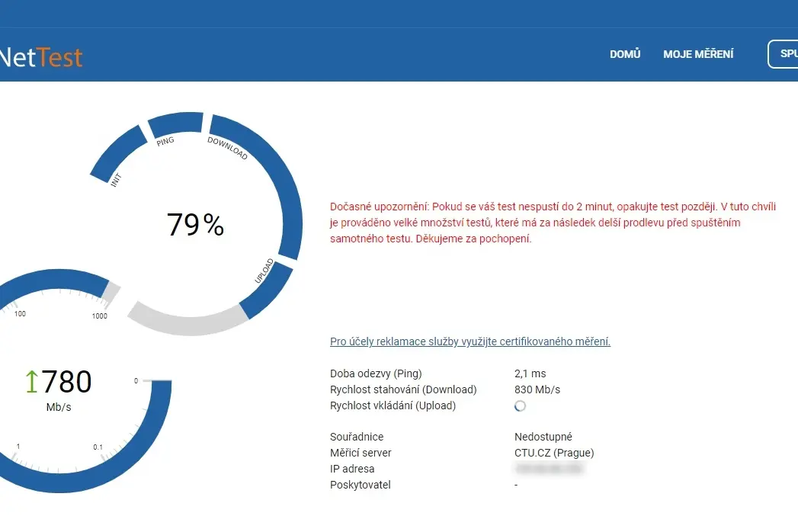Click the blurred IP address value
This screenshot has width=798, height=532.
click(549, 469)
